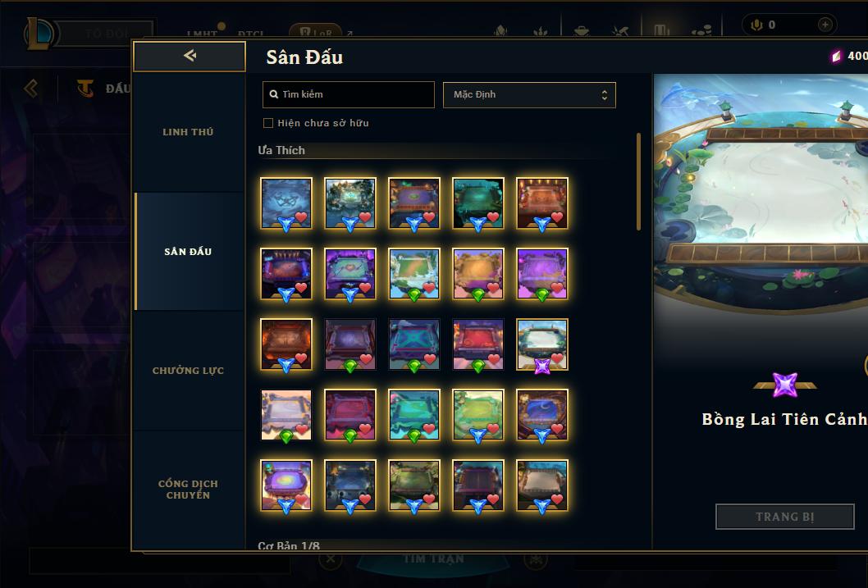Toggle the heart on the purple-star arena thumbnail

[x=557, y=358]
